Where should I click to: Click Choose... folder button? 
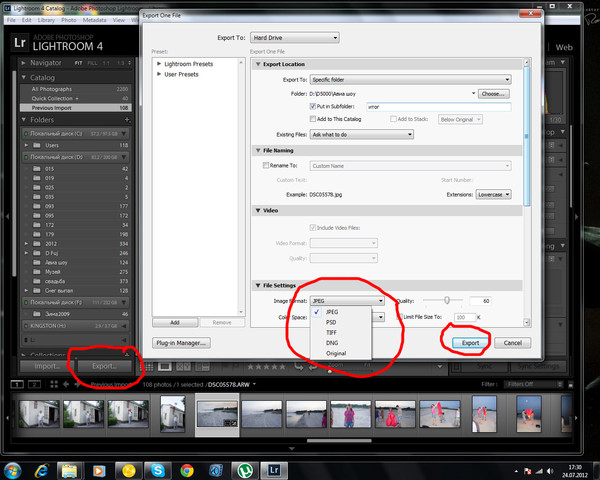[x=494, y=94]
